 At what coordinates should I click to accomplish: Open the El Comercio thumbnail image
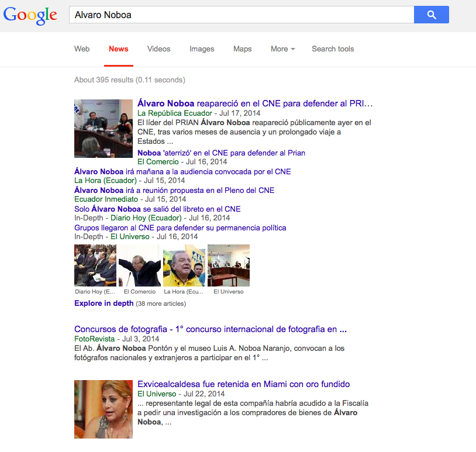[140, 265]
